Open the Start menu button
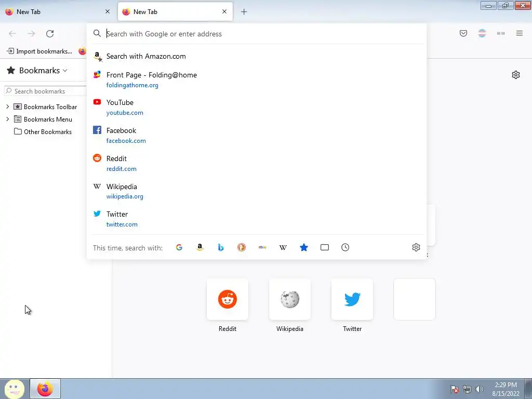The width and height of the screenshot is (532, 399). (14, 389)
